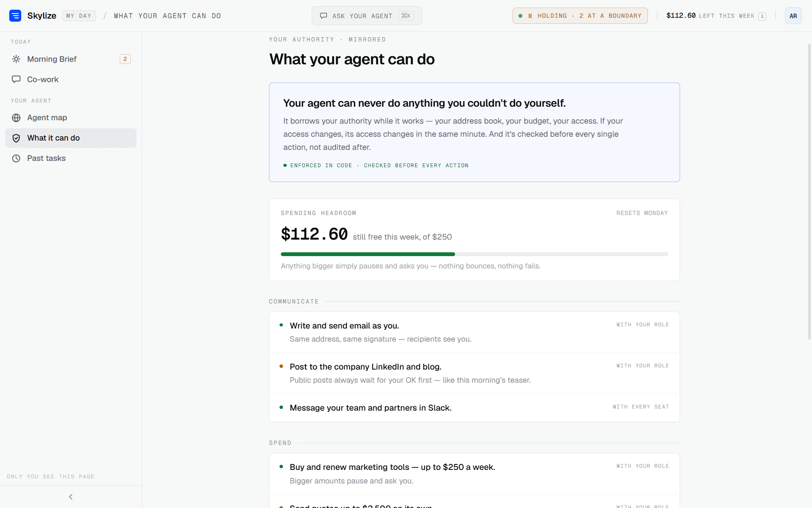
Task: Select Post to company LinkedIn and blog row
Action: [x=474, y=373]
